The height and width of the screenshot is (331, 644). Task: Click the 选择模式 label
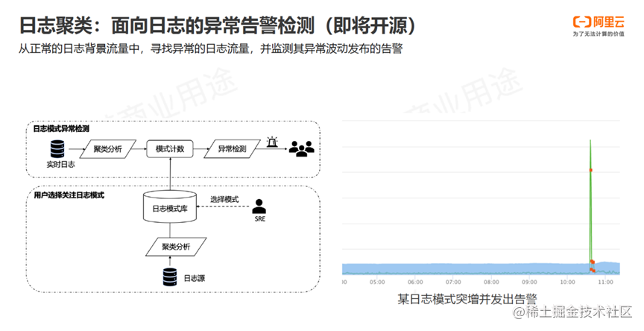pos(224,199)
